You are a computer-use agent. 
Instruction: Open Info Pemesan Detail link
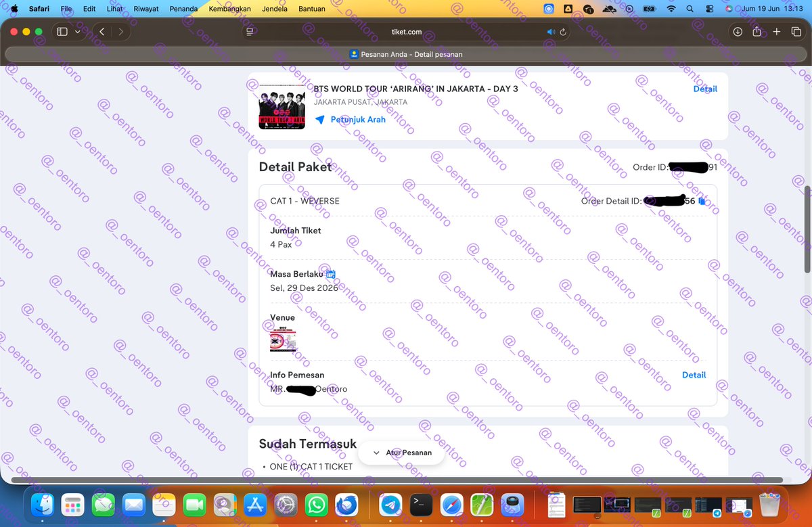pos(694,375)
